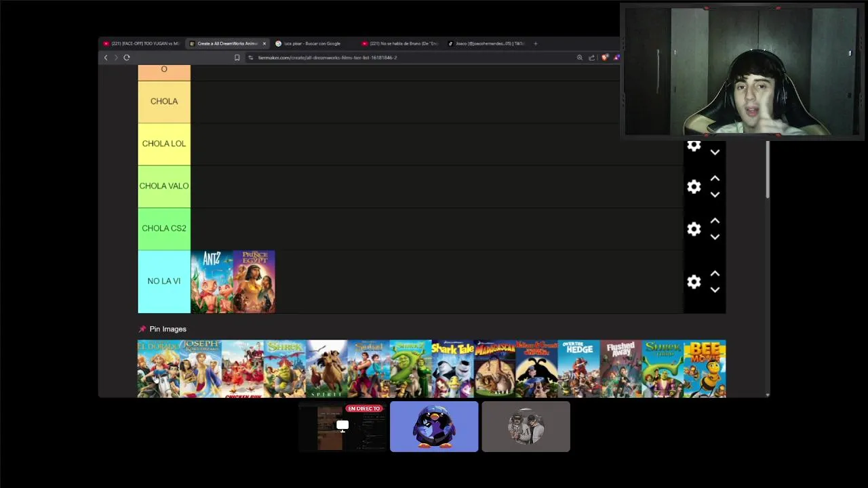
Task: Click the webcam overlay window
Action: pos(741,72)
